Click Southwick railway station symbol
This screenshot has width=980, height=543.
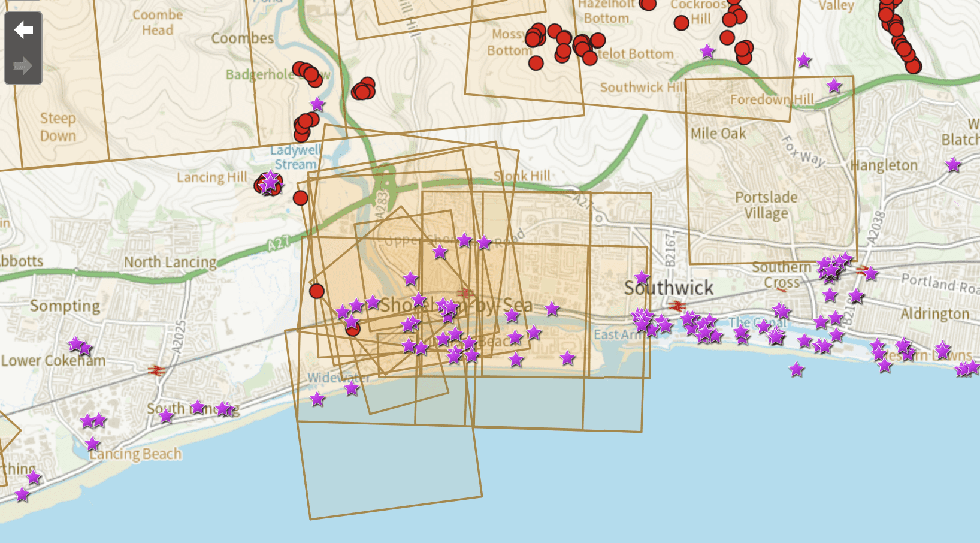(x=677, y=306)
